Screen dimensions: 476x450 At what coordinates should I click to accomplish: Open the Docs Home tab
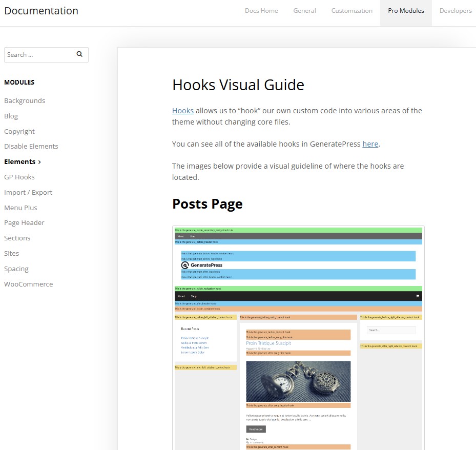coord(261,11)
